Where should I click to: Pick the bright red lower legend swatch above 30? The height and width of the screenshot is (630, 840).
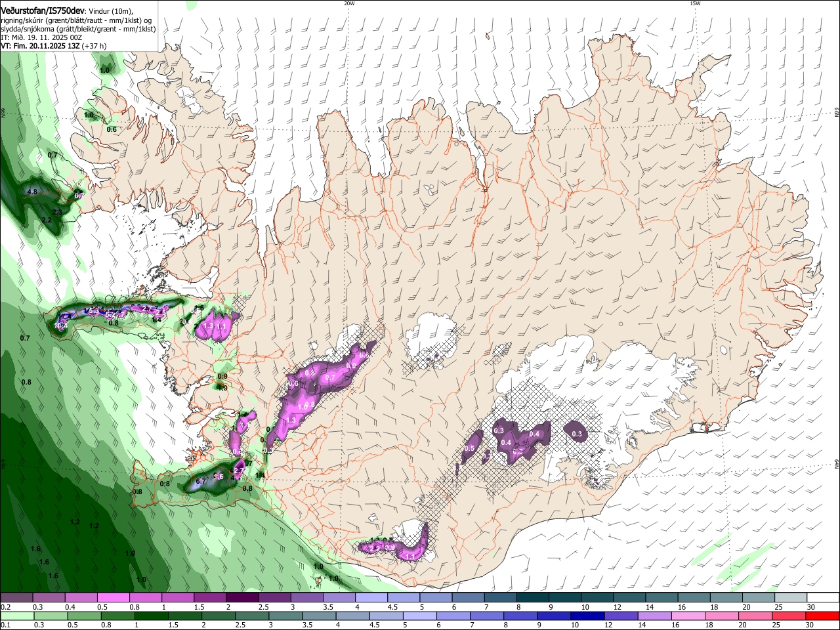point(822,616)
